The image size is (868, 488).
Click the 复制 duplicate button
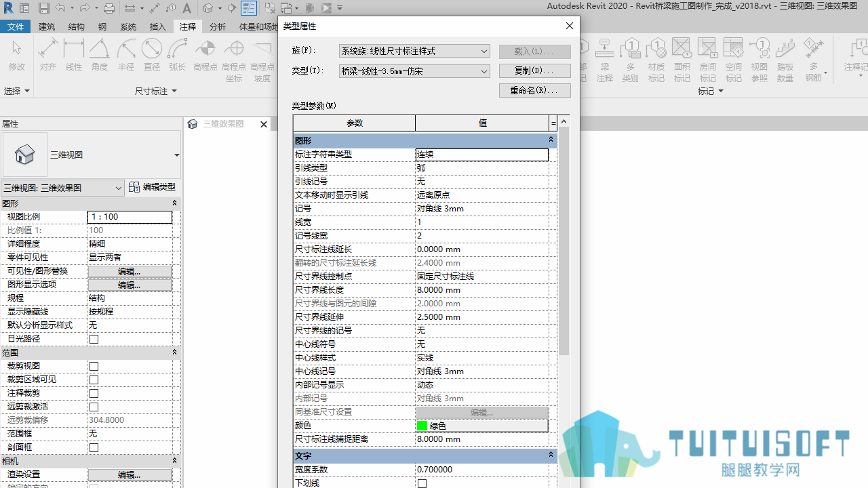(x=534, y=70)
